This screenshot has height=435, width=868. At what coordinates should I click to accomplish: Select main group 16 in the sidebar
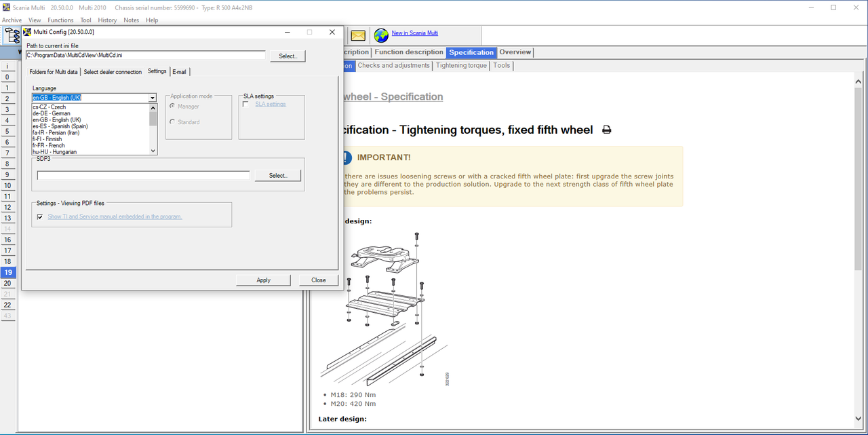click(7, 240)
